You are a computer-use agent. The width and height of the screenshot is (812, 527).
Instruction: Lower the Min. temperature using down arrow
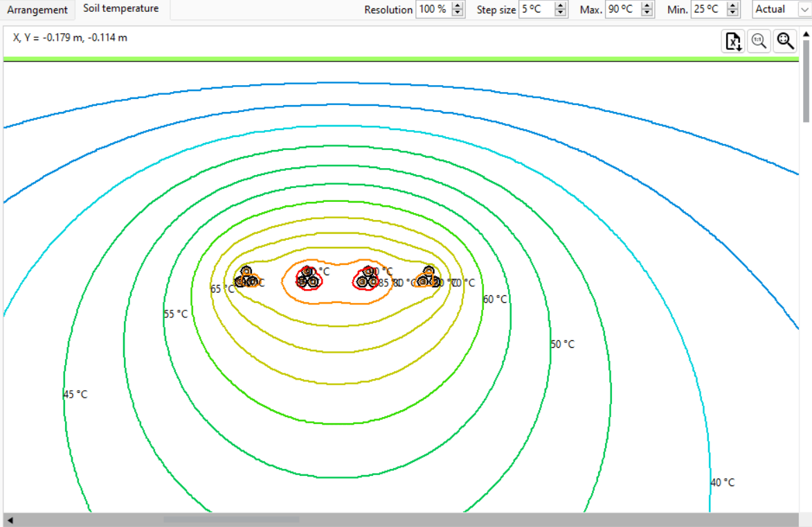[733, 13]
